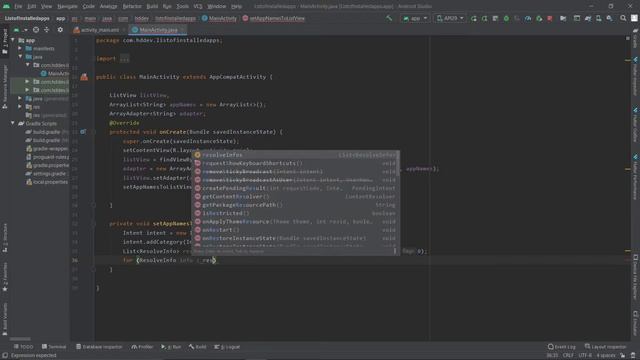Click the onCreate override gutter icon

coord(83,132)
